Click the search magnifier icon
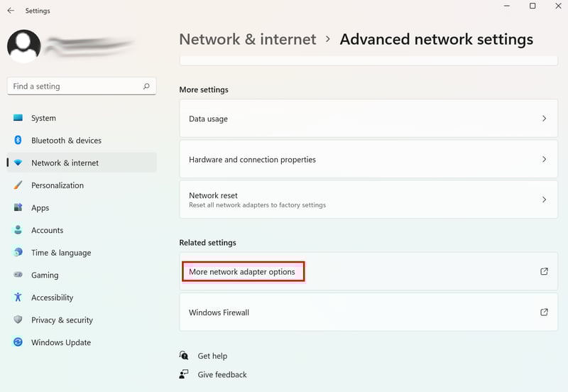The height and width of the screenshot is (392, 568). (146, 86)
